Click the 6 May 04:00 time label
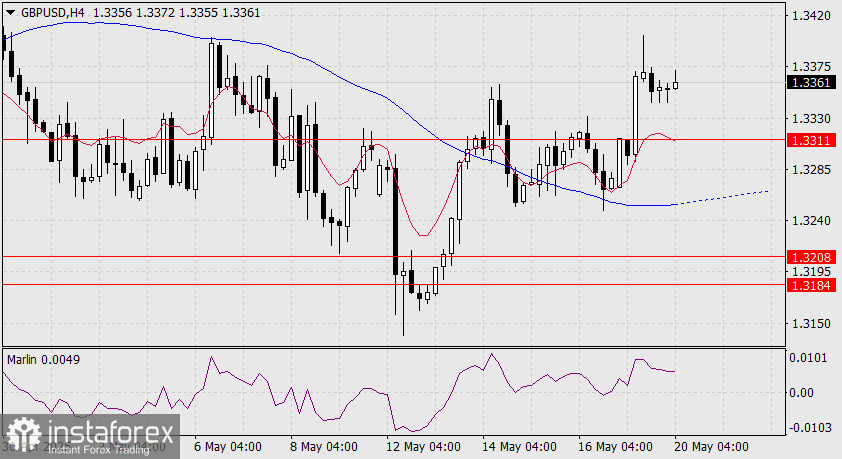The image size is (842, 459). click(x=228, y=447)
